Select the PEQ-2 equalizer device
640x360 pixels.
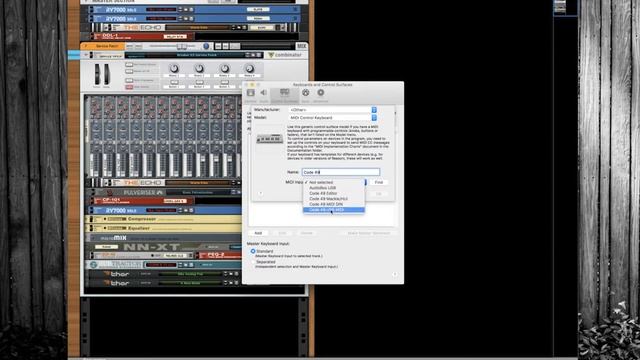click(x=219, y=256)
